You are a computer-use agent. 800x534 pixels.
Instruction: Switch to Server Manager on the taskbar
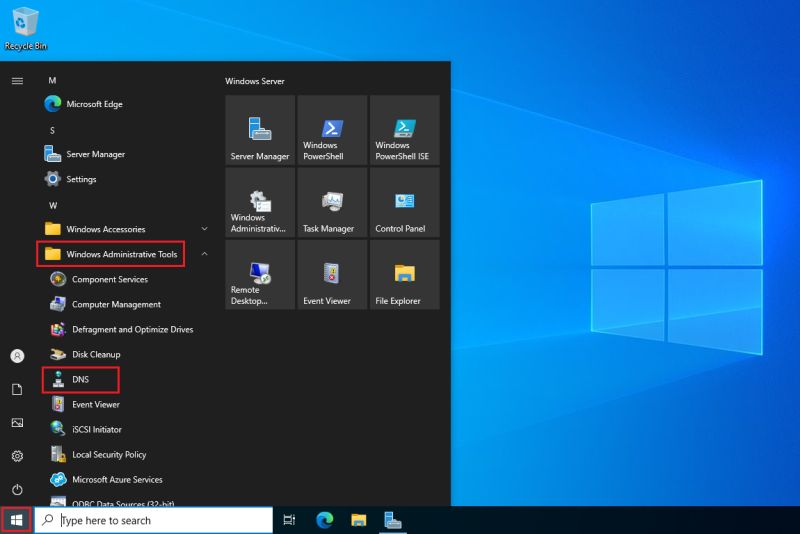[393, 520]
